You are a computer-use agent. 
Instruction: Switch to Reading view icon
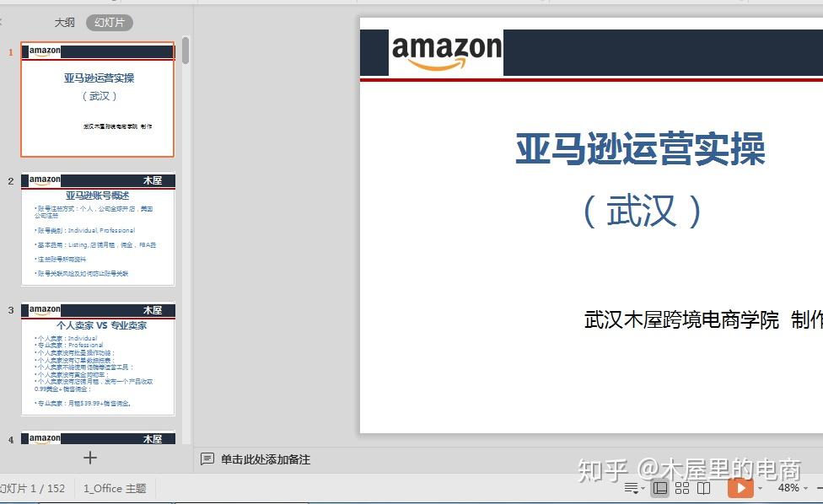[704, 489]
